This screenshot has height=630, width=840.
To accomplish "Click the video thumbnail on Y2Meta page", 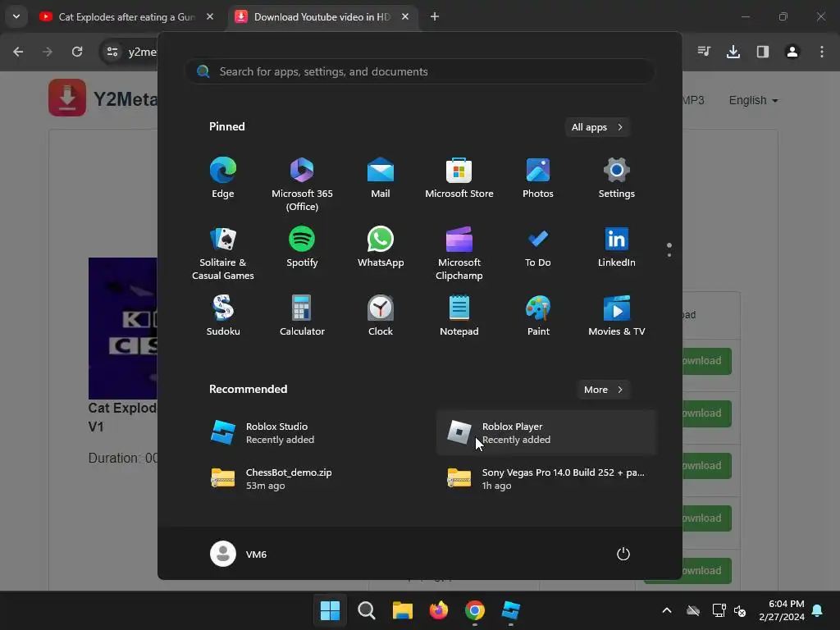I will pos(123,328).
